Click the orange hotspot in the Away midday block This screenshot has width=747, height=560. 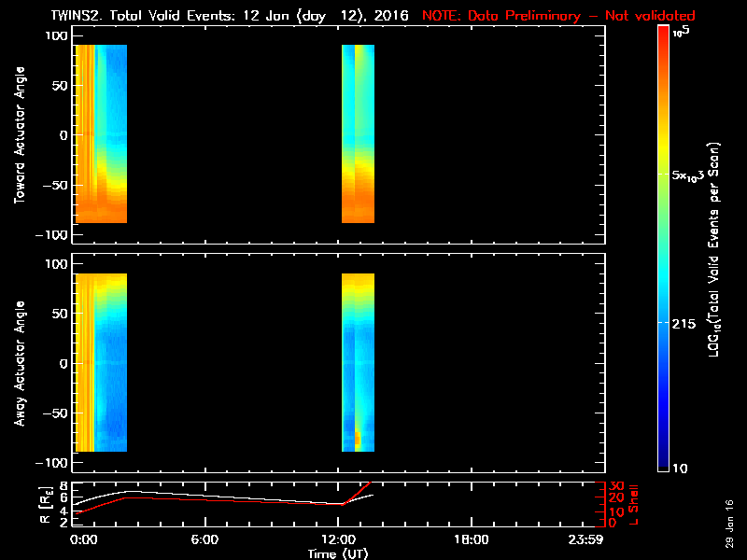click(x=358, y=438)
